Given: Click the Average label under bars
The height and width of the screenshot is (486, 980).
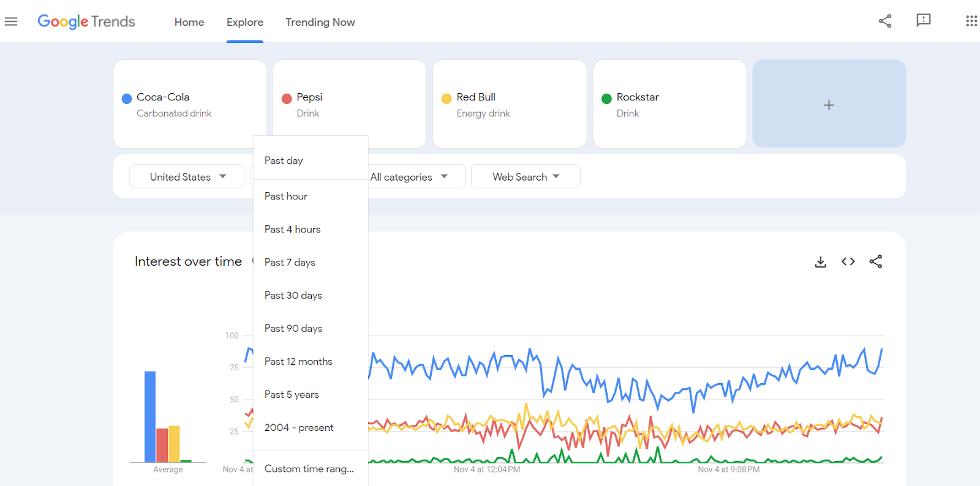Looking at the screenshot, I should (168, 469).
